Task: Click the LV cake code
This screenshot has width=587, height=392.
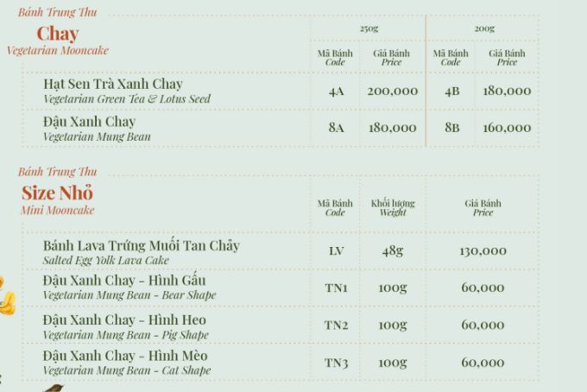Action: (x=337, y=251)
